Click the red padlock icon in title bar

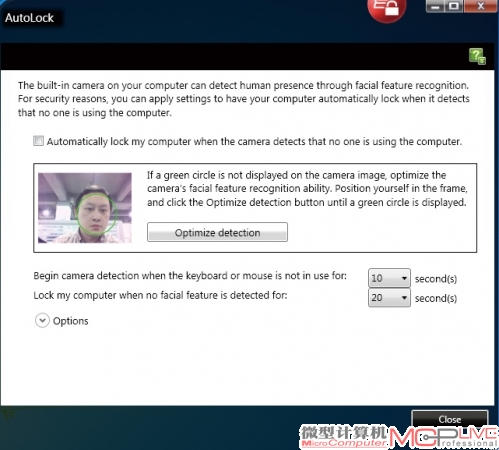click(x=387, y=9)
